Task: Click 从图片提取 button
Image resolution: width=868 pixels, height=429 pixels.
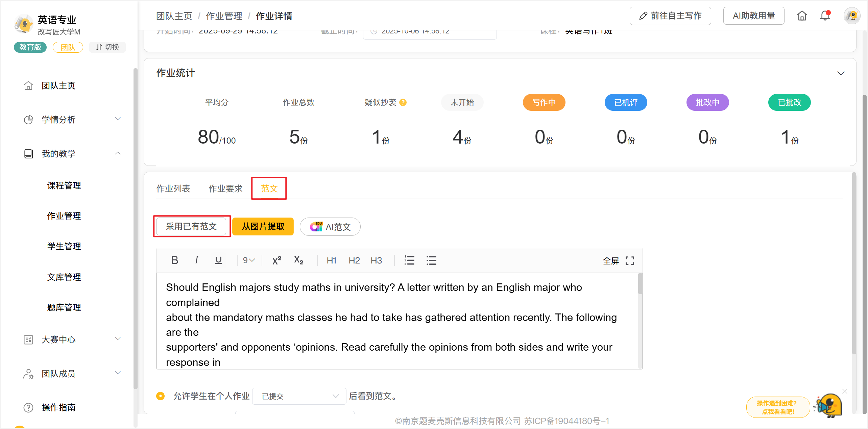Action: pos(263,226)
